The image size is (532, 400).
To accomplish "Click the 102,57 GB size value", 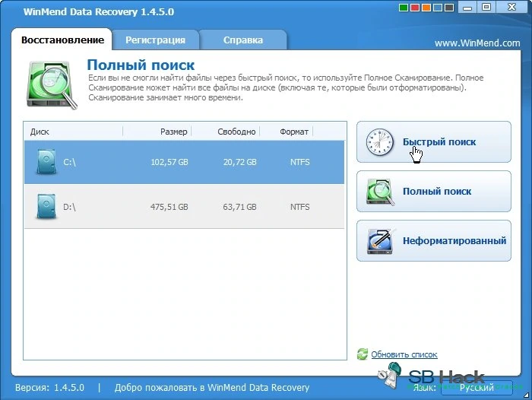I will click(x=169, y=162).
